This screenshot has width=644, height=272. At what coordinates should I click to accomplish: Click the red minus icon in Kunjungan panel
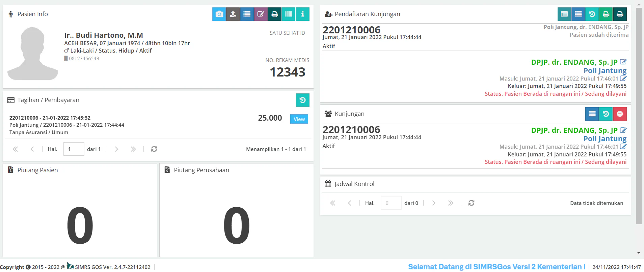(x=620, y=114)
